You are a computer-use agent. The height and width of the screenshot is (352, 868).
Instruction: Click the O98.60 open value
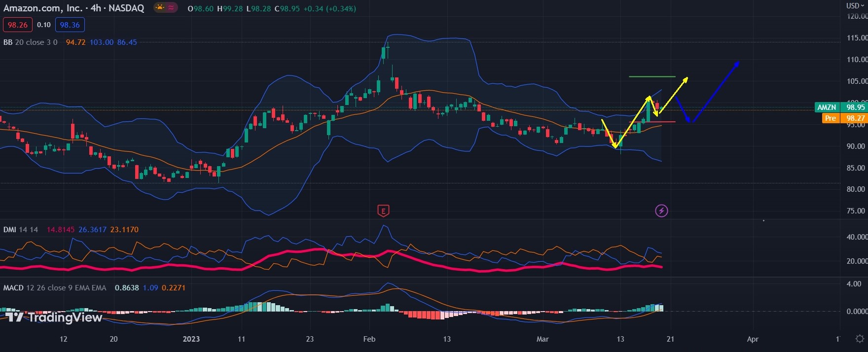[201, 8]
